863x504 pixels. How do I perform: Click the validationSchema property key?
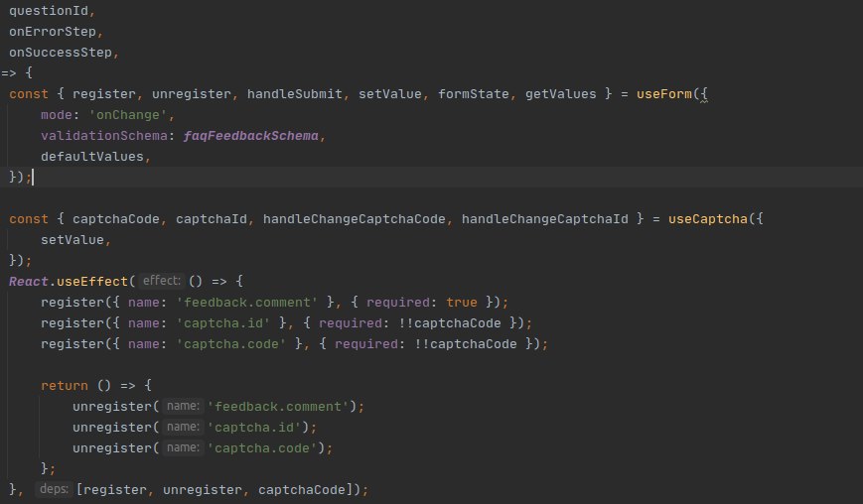[104, 136]
